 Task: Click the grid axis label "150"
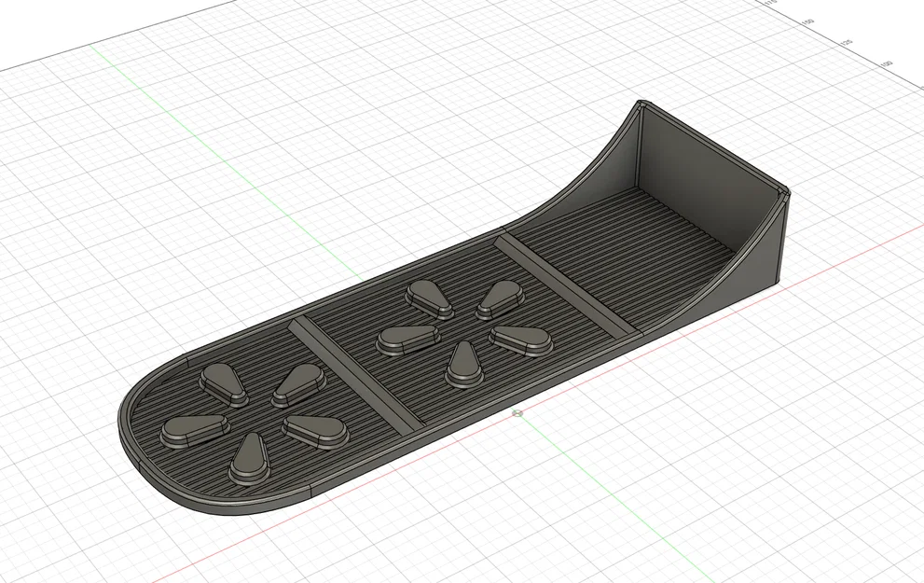[x=807, y=23]
